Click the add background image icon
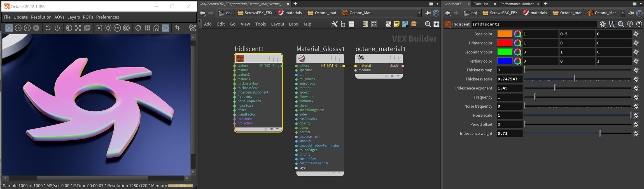Image resolution: width=644 pixels, height=189 pixels. [x=405, y=24]
